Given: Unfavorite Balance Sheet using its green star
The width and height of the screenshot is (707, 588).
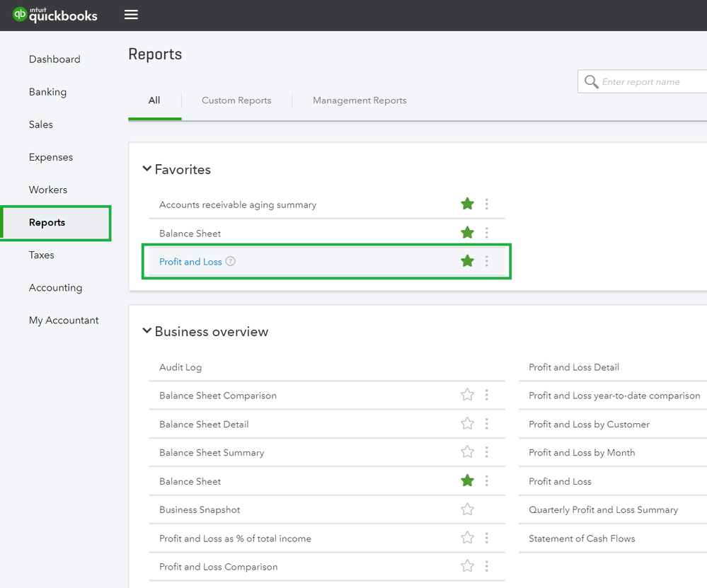Looking at the screenshot, I should click(x=467, y=480).
